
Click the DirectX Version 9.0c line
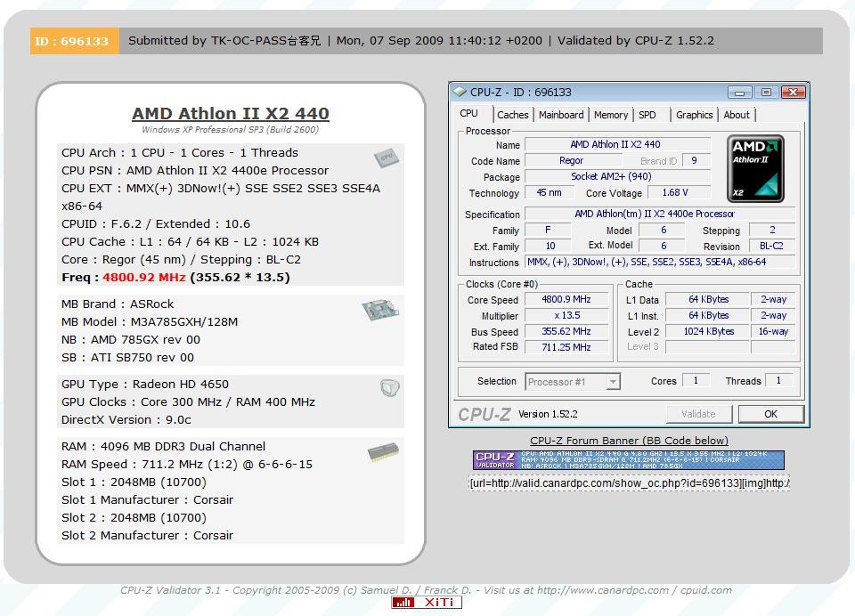[x=126, y=420]
